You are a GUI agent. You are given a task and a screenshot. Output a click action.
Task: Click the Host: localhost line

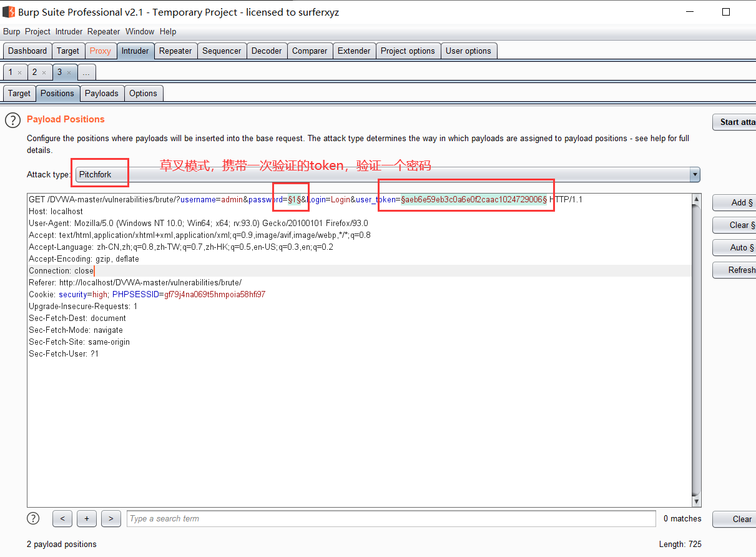click(56, 212)
